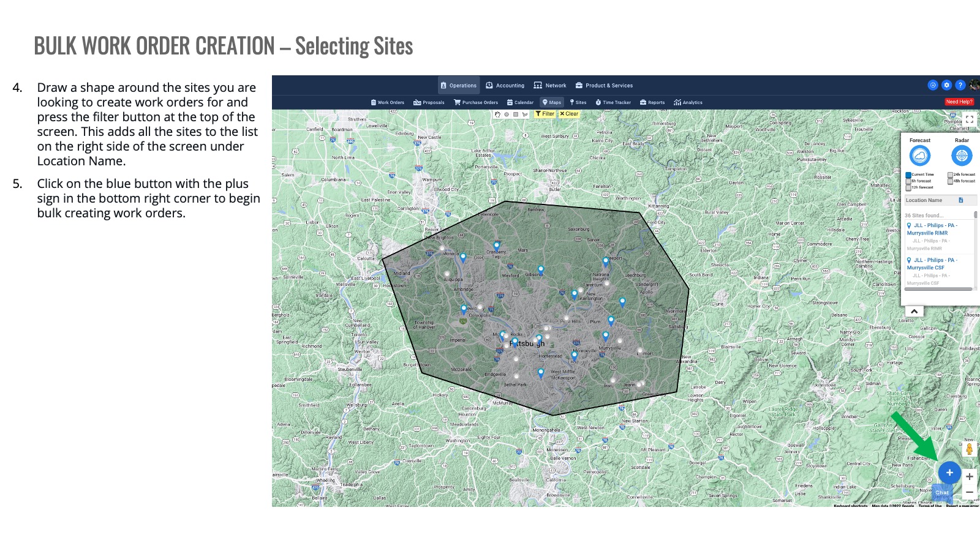This screenshot has width=980, height=551.
Task: Expand the Product & Services menu
Action: (604, 86)
